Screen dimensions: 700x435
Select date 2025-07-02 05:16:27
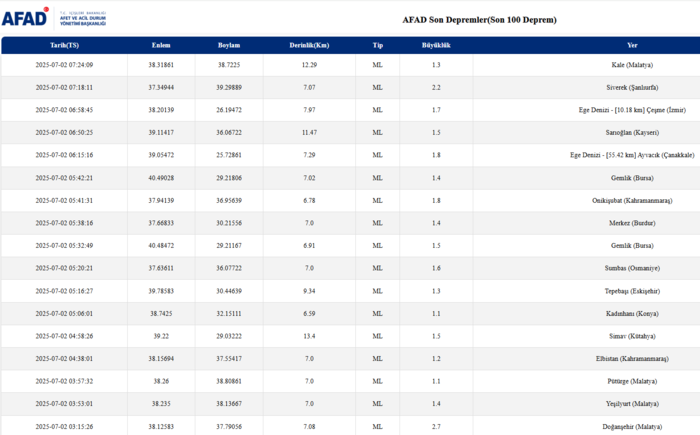64,291
